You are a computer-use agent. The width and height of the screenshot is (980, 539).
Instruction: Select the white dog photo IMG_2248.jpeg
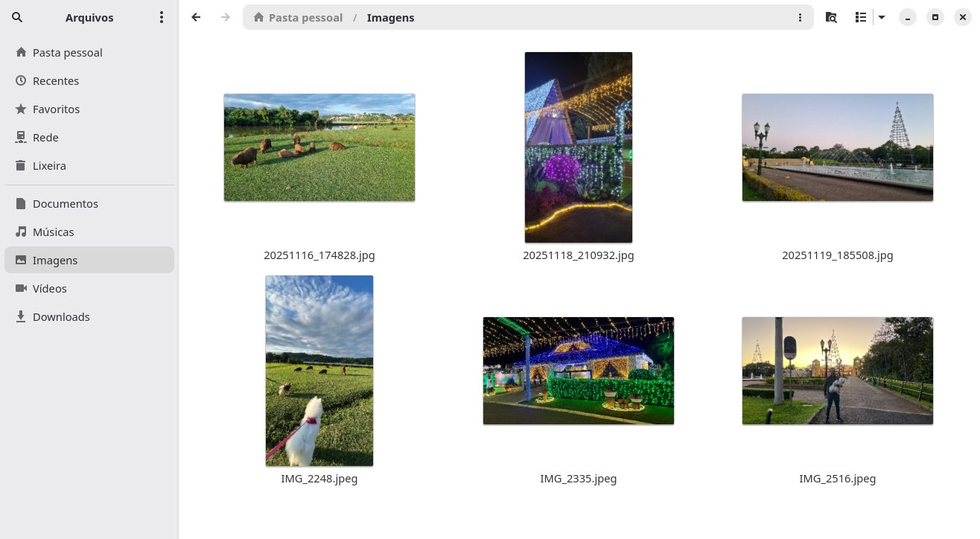point(319,371)
